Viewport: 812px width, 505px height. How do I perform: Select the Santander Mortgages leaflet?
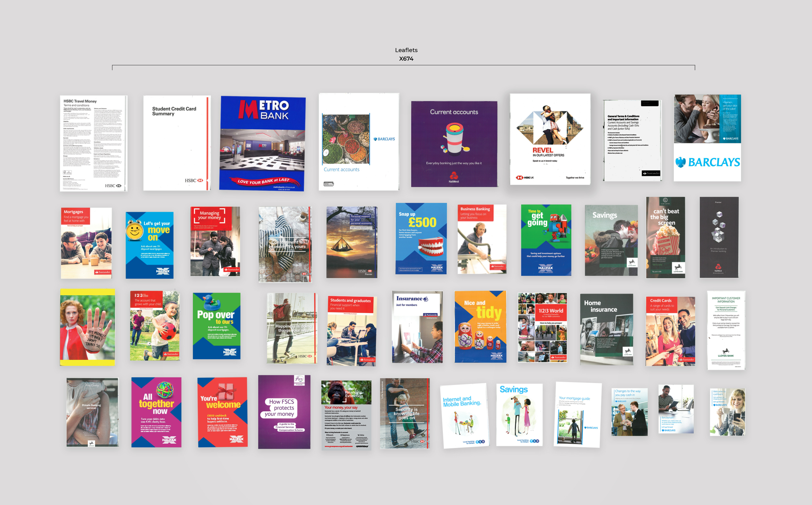[x=86, y=243]
